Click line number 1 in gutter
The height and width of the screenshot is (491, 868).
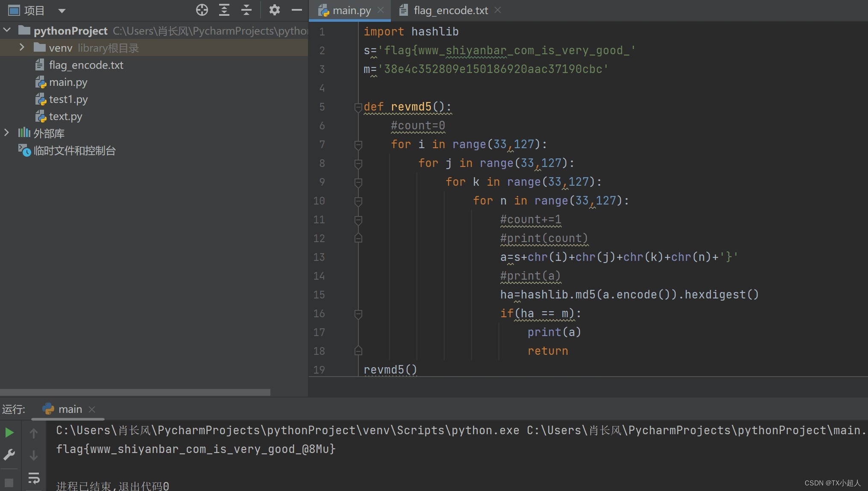point(322,32)
